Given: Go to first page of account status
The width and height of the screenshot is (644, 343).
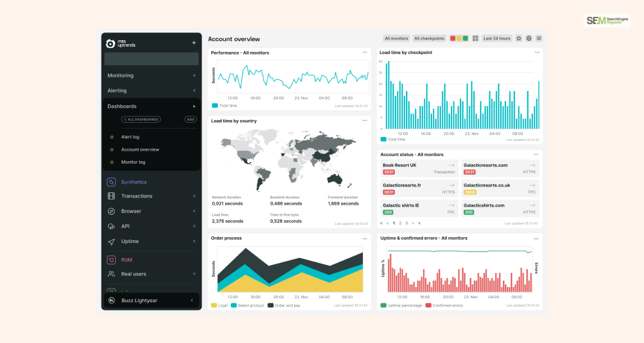Looking at the screenshot, I should tap(382, 223).
